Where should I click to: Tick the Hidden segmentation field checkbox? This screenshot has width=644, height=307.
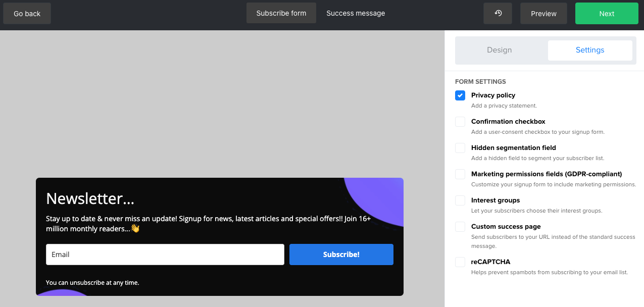[460, 148]
